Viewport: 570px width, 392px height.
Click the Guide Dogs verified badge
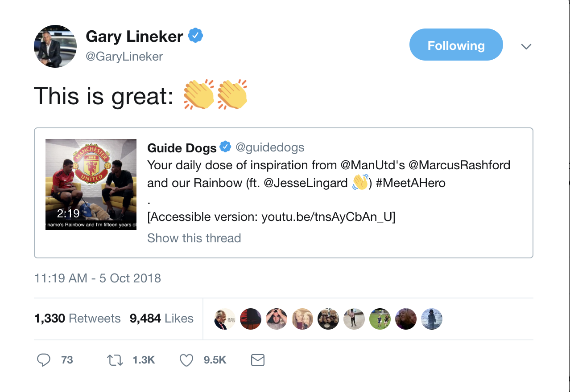226,147
